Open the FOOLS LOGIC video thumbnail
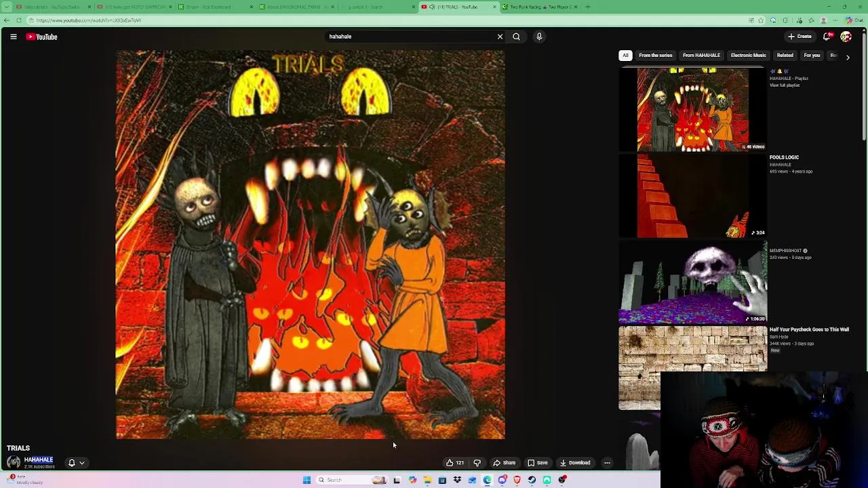The width and height of the screenshot is (868, 488). coord(692,196)
